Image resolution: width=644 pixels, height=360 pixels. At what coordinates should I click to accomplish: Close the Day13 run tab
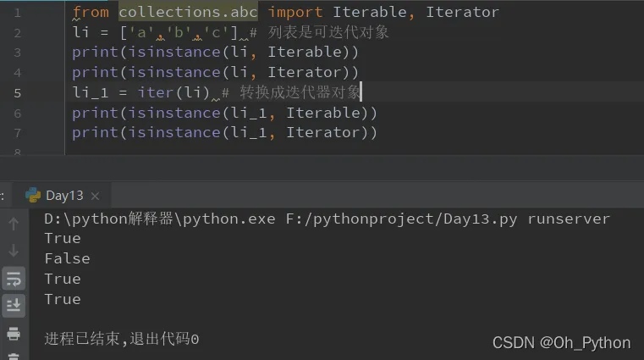click(x=96, y=196)
